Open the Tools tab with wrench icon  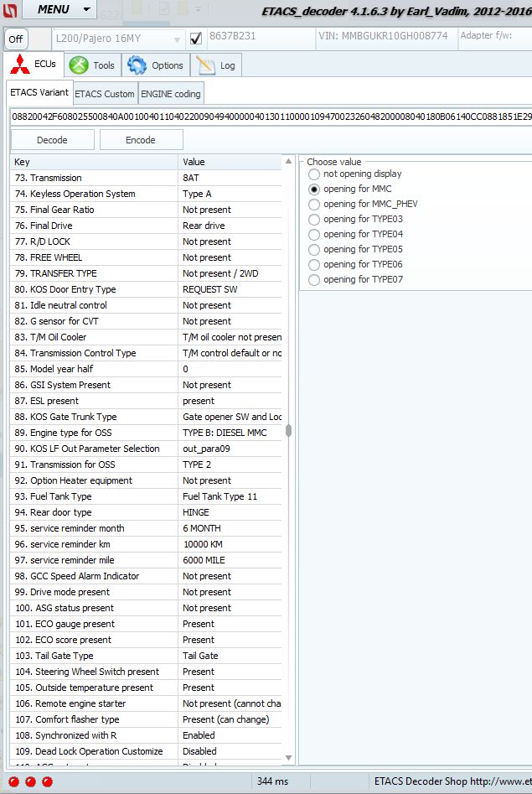click(92, 65)
